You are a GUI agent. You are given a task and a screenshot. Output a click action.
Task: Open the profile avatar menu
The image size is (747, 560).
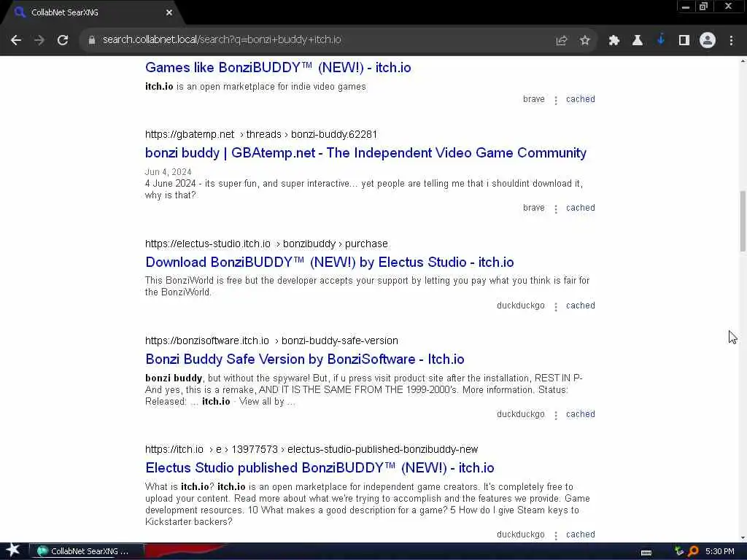pos(708,41)
